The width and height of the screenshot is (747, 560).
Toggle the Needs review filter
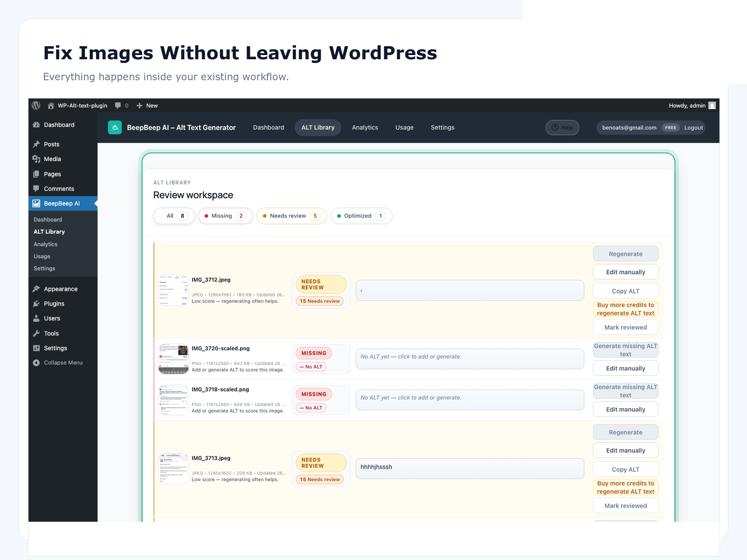pos(291,216)
